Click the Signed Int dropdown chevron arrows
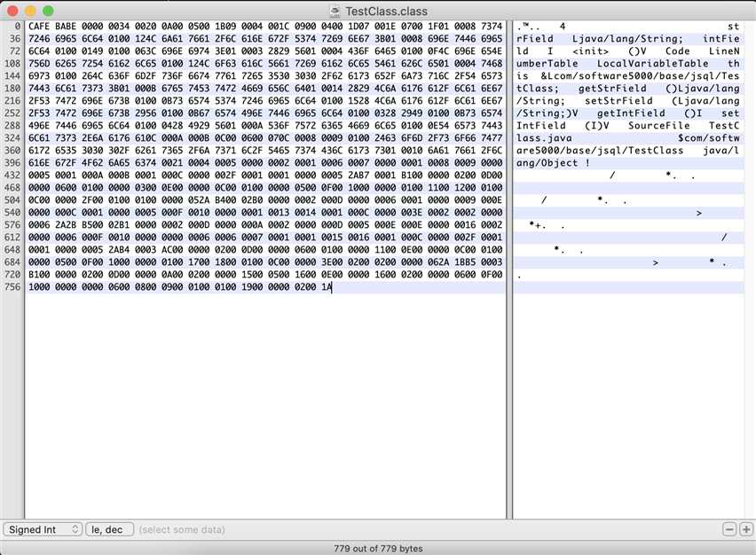Viewport: 756px width, 555px height. (x=75, y=529)
